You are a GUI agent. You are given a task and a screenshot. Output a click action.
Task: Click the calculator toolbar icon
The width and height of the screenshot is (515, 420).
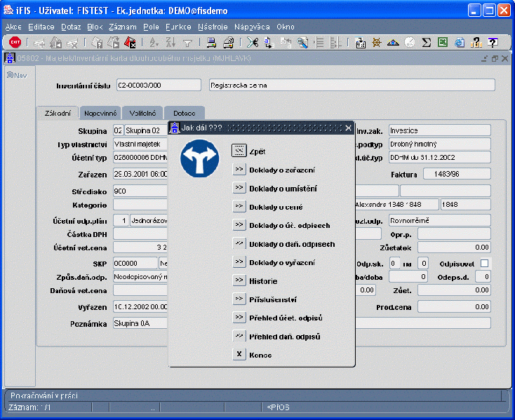coord(361,42)
